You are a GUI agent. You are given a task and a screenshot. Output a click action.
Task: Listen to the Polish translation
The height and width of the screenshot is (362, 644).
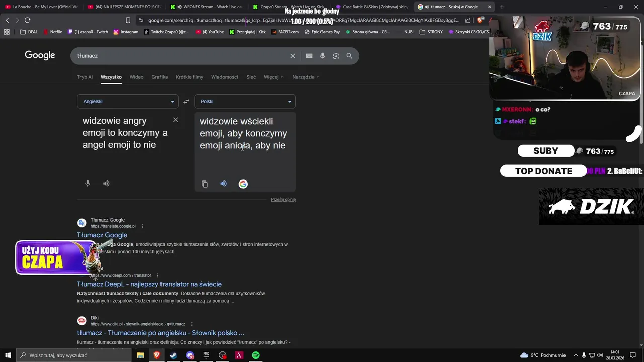(223, 184)
